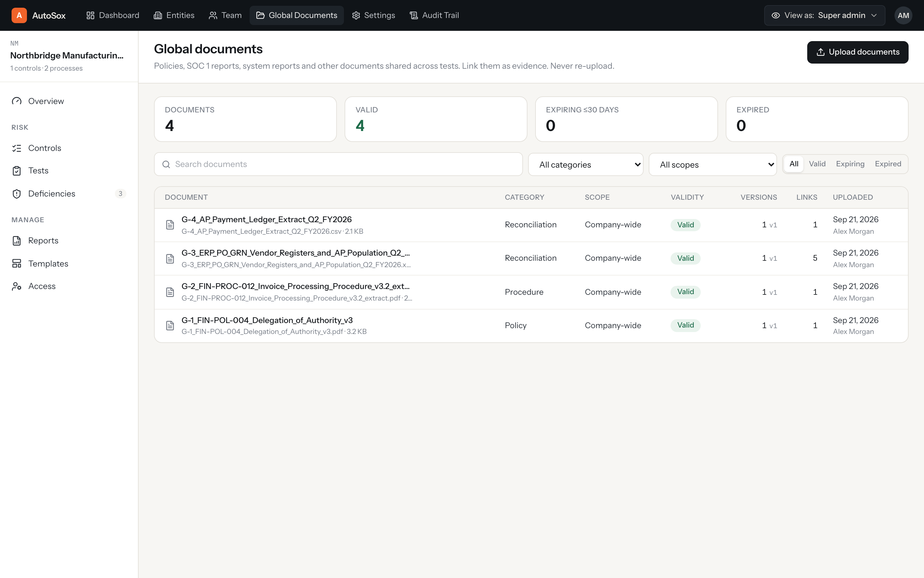The image size is (924, 578).
Task: Open the Entities nav tab
Action: click(174, 15)
